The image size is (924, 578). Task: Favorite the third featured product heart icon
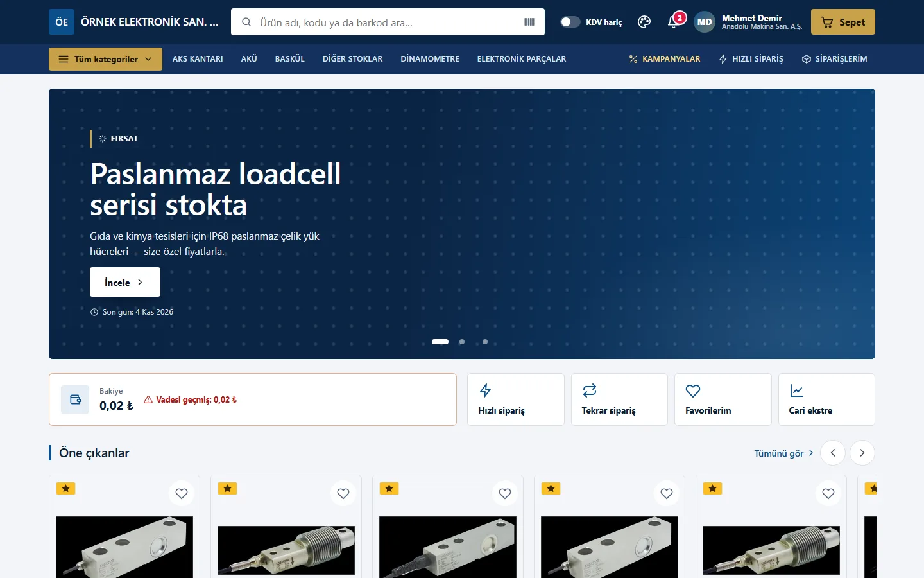click(x=505, y=493)
